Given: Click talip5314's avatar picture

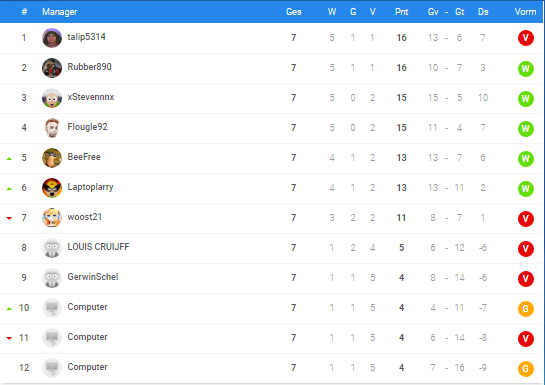Looking at the screenshot, I should (x=52, y=38).
